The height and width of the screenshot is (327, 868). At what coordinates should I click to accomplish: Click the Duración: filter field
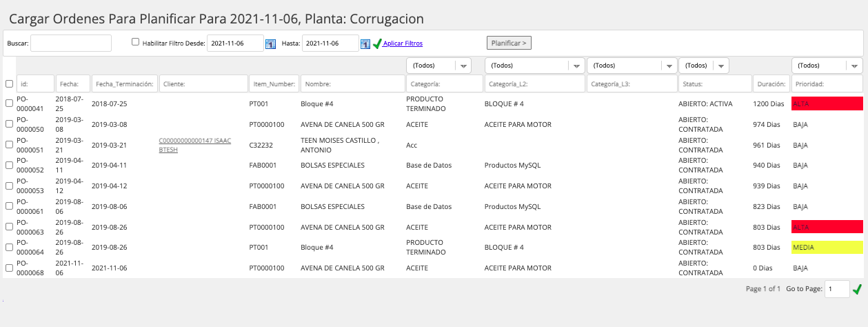[771, 83]
